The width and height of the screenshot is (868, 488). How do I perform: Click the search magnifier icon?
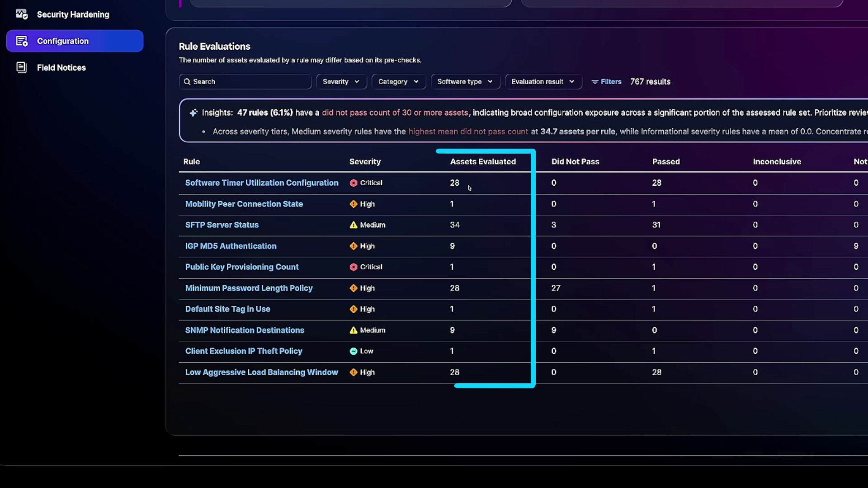[x=187, y=82]
